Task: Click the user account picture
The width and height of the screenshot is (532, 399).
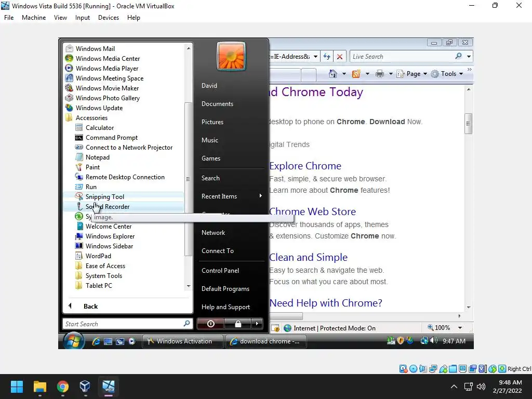Action: 231,56
